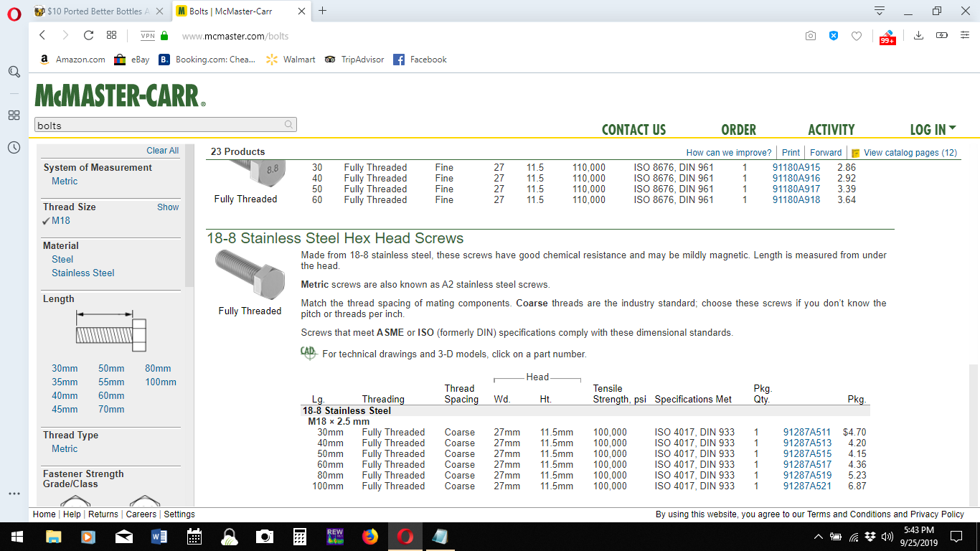The height and width of the screenshot is (551, 980).
Task: Open the Amazon.com bookmark
Action: point(72,60)
